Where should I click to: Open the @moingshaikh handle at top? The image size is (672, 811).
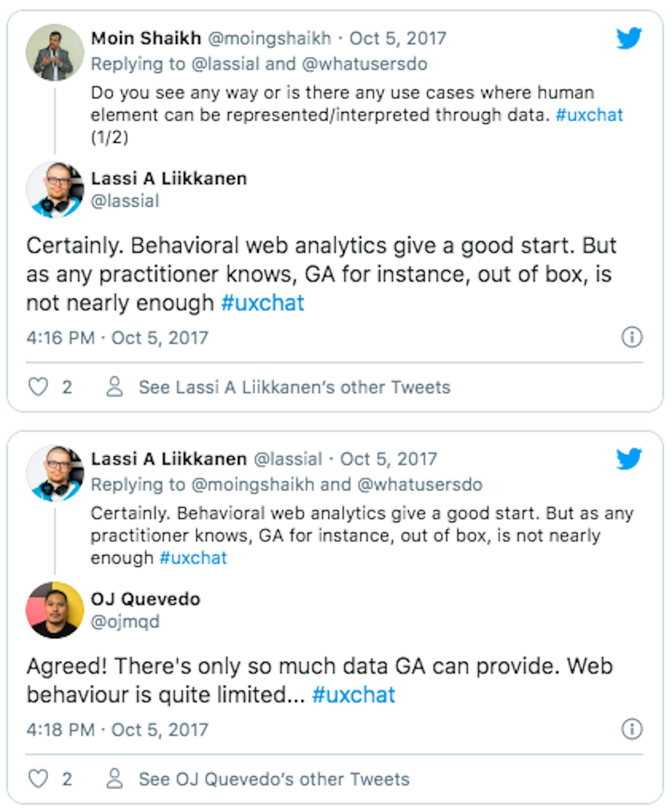[x=270, y=38]
